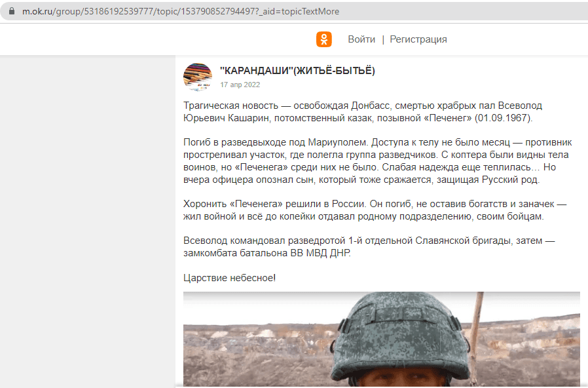Click the paragraph starting with Трагическая новость
This screenshot has height=388, width=588.
(x=363, y=112)
